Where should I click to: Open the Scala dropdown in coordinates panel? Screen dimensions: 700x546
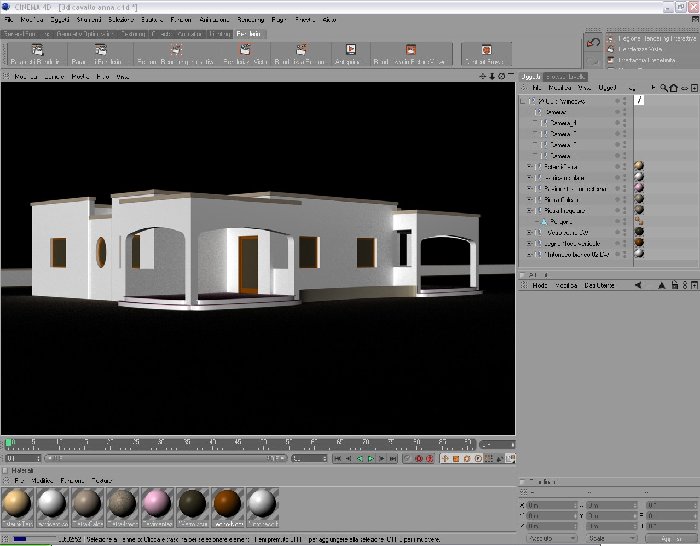(611, 539)
